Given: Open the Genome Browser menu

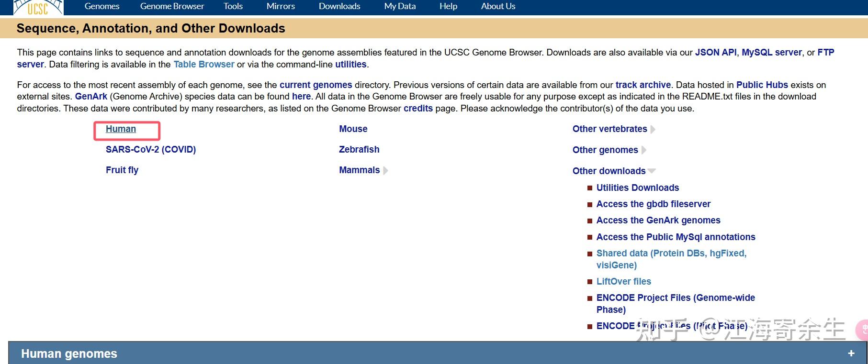Looking at the screenshot, I should pos(172,6).
